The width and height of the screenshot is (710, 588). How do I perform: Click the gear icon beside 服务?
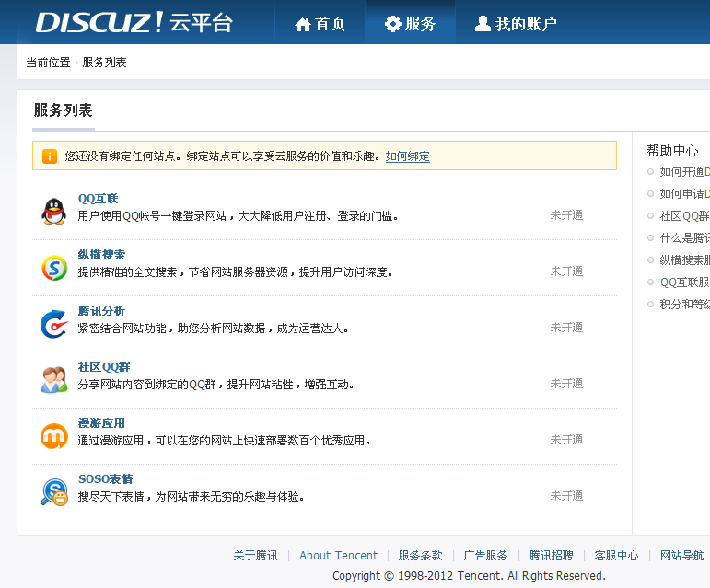(x=392, y=24)
